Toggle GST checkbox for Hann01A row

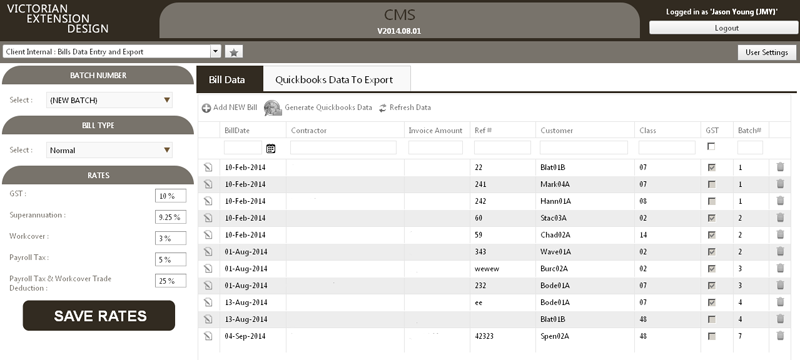point(711,201)
